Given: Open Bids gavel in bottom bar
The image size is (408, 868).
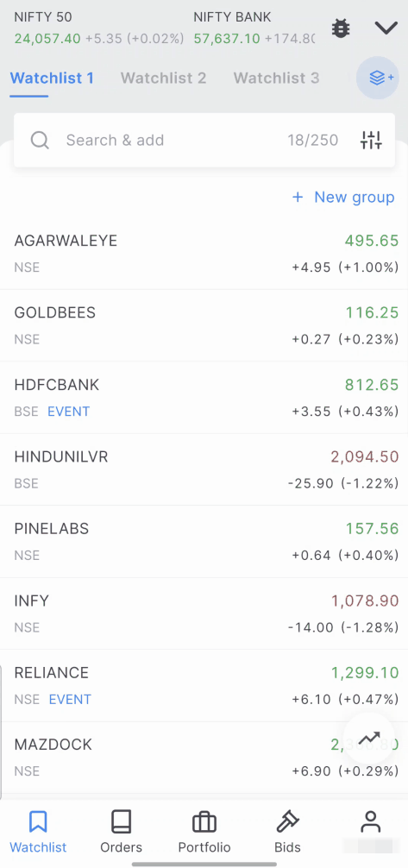Looking at the screenshot, I should pos(287,832).
